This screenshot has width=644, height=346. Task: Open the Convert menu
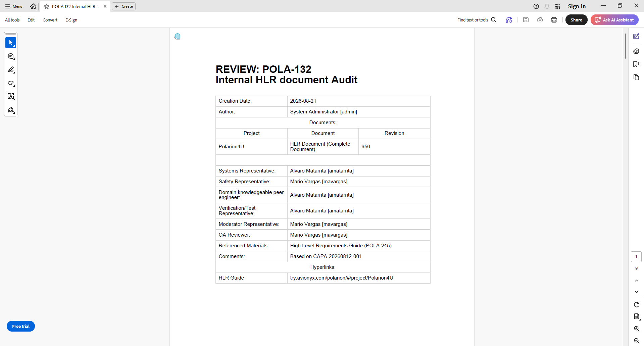(50, 20)
